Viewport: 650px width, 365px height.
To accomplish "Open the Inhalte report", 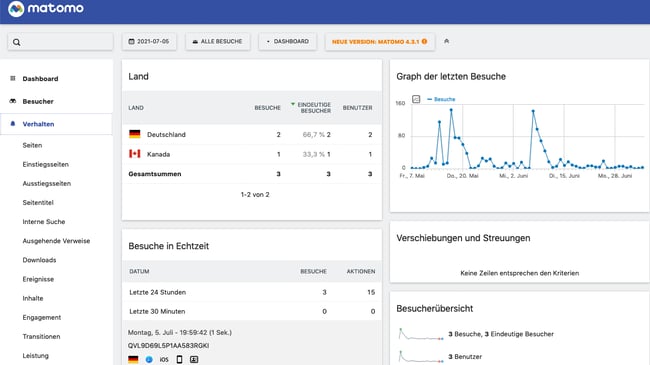I will click(x=33, y=298).
